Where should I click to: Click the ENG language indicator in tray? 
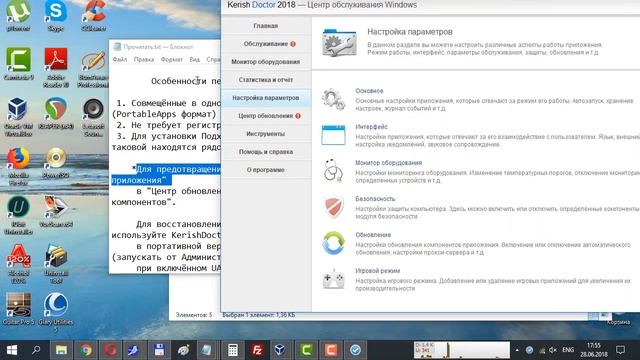(568, 350)
